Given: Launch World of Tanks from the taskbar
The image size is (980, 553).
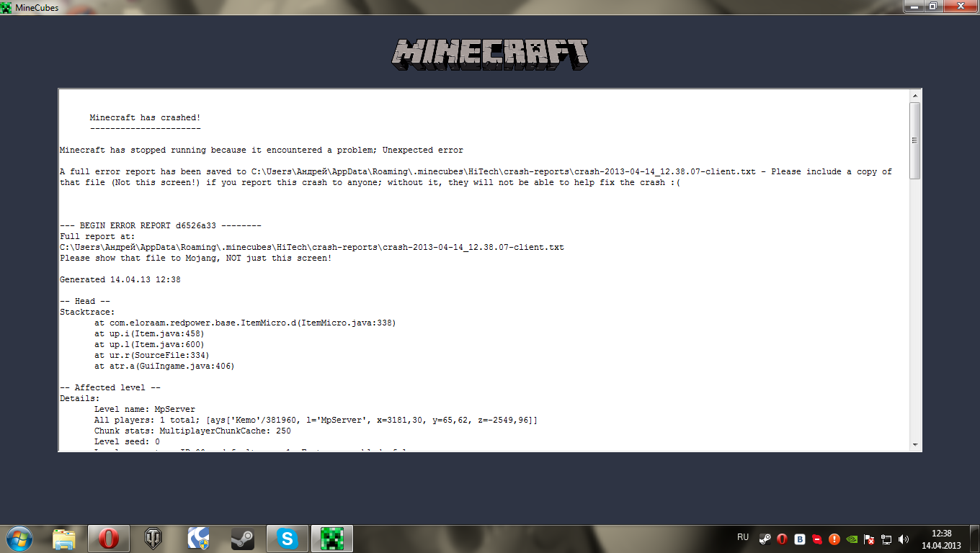Looking at the screenshot, I should point(153,539).
